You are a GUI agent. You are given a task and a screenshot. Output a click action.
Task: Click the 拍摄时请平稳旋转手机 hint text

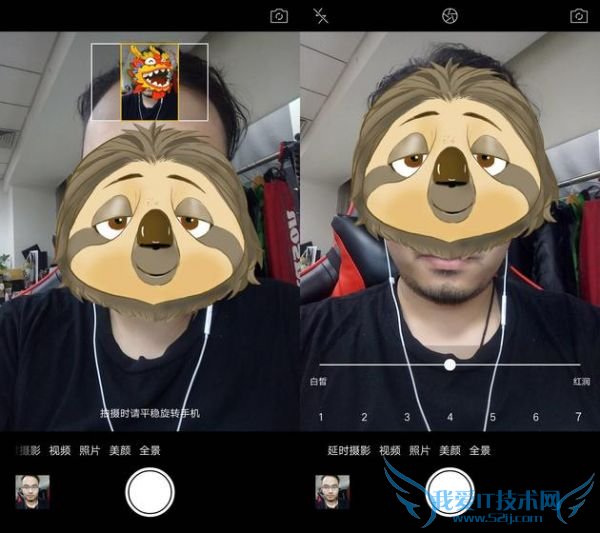(150, 414)
